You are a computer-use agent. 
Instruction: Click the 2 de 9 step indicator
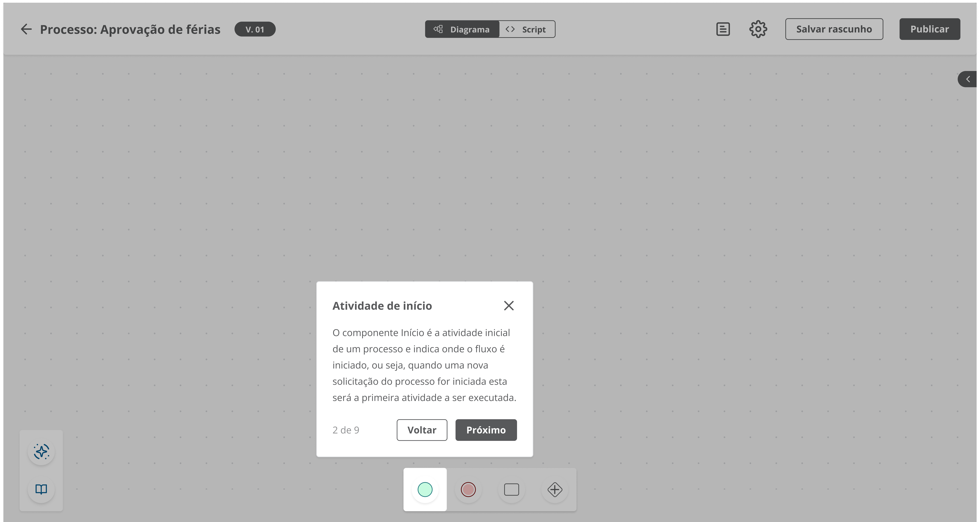tap(345, 430)
